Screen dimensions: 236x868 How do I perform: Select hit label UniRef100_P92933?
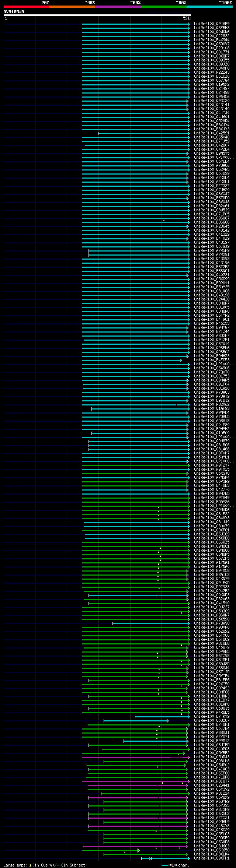[x=212, y=587]
